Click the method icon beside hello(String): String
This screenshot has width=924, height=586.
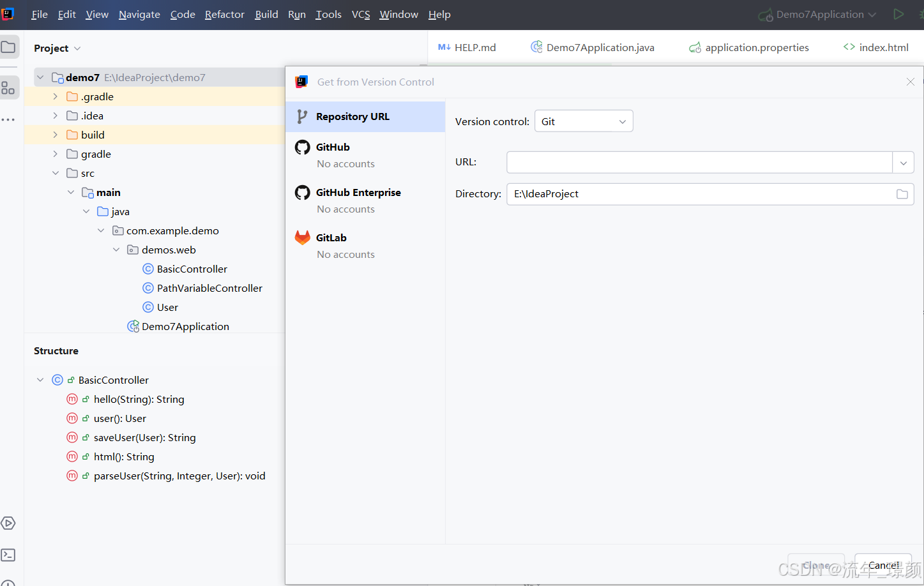point(72,399)
